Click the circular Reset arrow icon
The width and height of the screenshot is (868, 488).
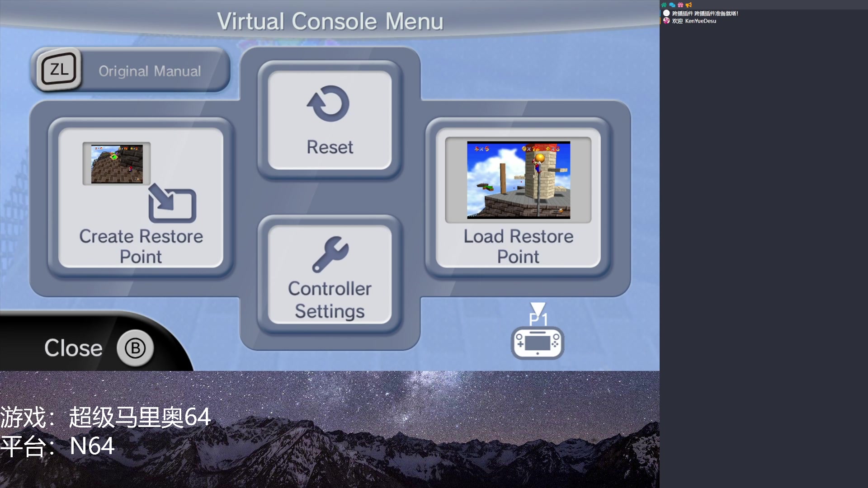coord(329,103)
